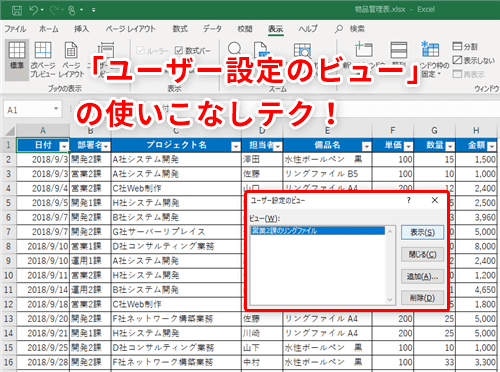Click the touch/mouse mode icon

click(x=71, y=10)
